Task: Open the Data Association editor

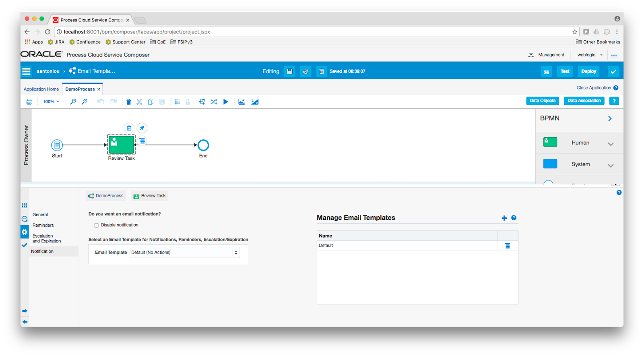Action: 584,101
